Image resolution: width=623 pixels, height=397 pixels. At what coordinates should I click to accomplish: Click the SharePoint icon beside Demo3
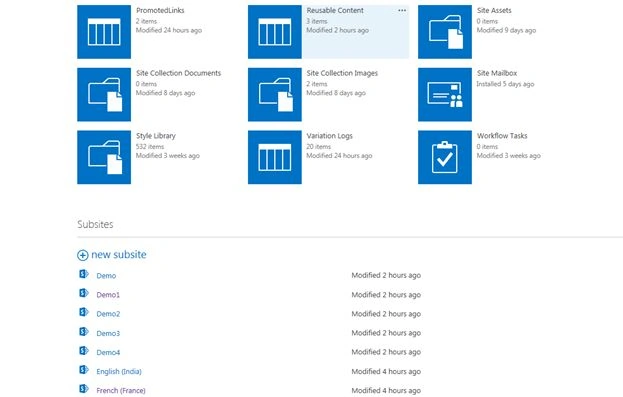point(83,331)
